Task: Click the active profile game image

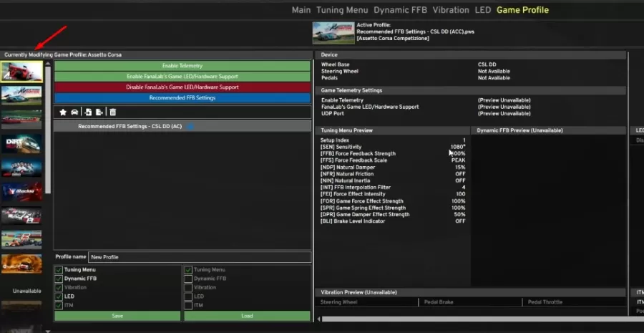Action: [333, 33]
